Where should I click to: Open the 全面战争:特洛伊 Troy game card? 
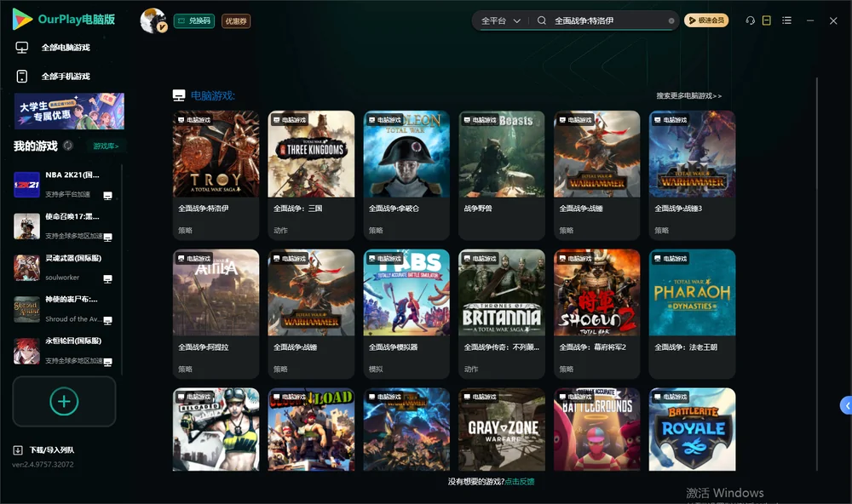(x=216, y=175)
